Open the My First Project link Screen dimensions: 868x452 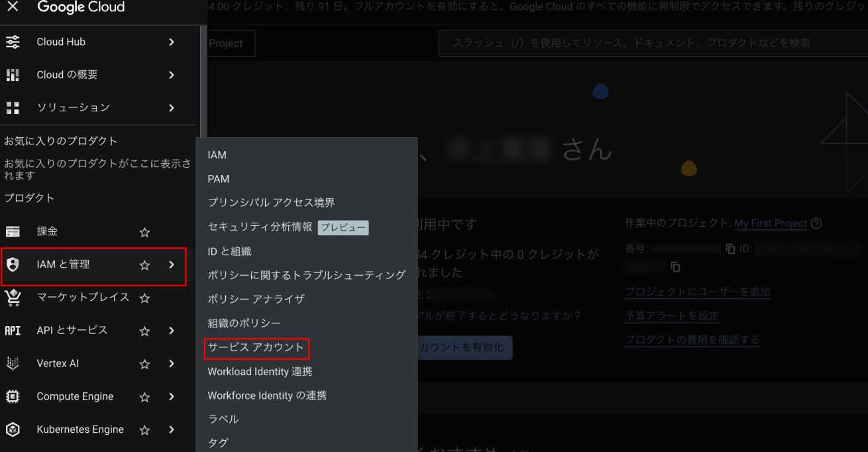(x=770, y=223)
